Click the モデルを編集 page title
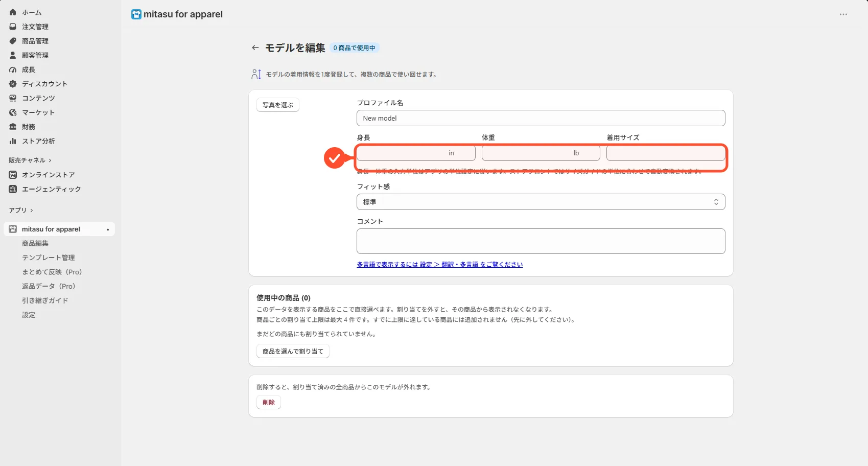Image resolution: width=868 pixels, height=466 pixels. (295, 48)
